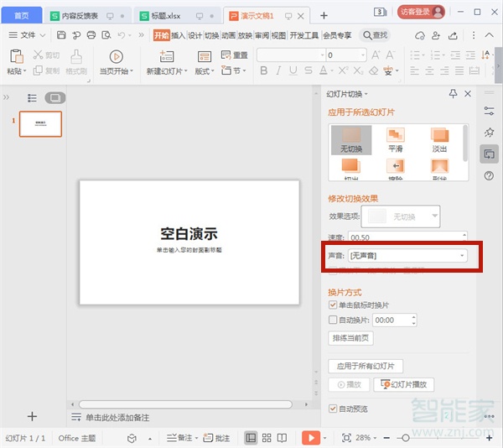Click the cloud sync icon
This screenshot has height=448, width=503.
pos(420,35)
